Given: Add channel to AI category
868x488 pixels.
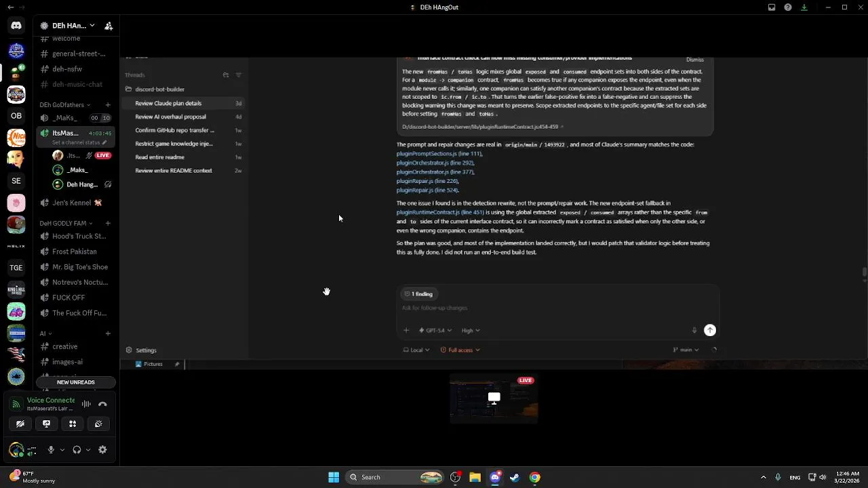Looking at the screenshot, I should click(108, 333).
